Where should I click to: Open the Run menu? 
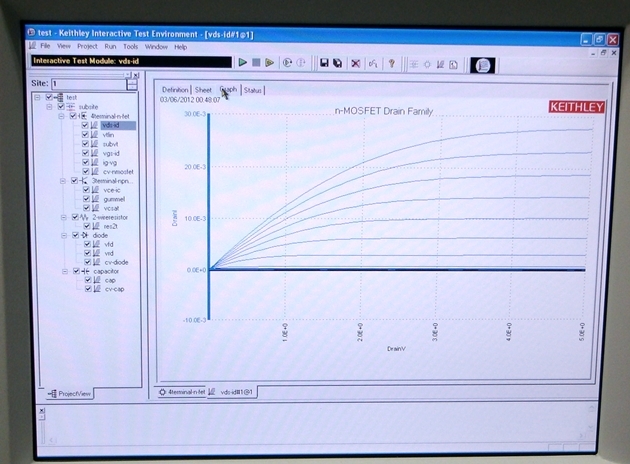pos(110,47)
